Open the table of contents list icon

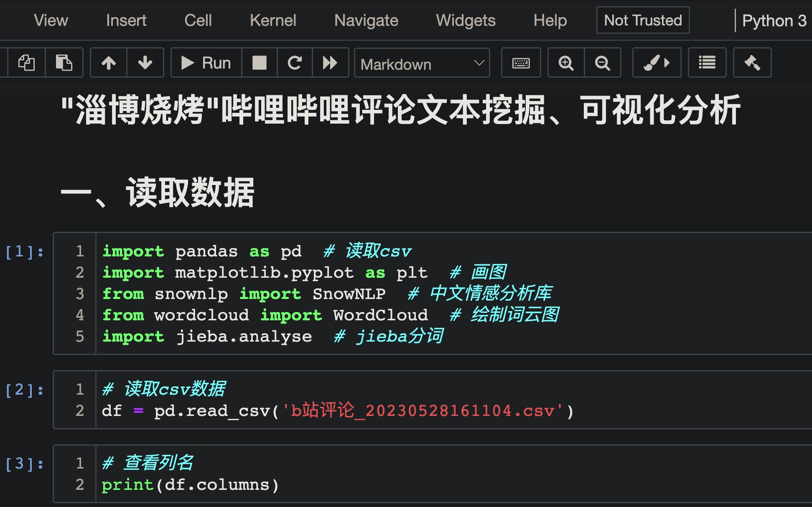click(x=707, y=63)
